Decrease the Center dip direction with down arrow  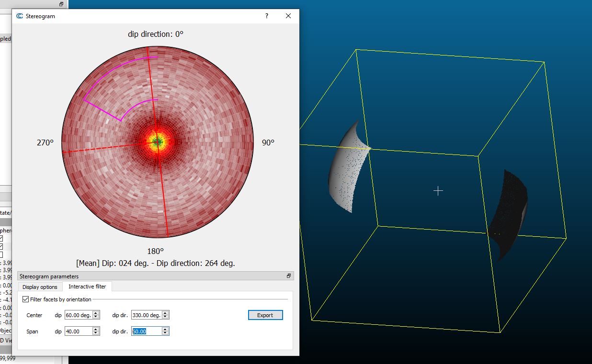166,317
